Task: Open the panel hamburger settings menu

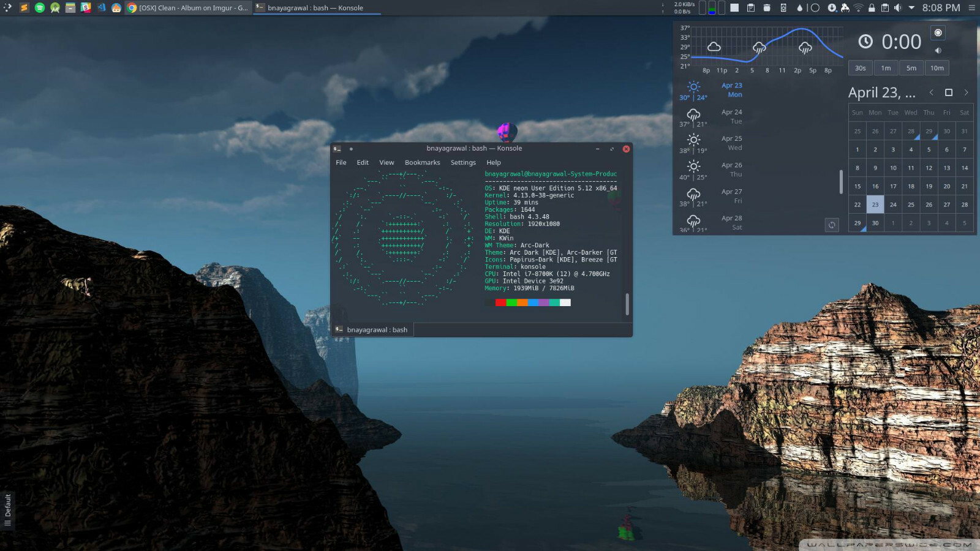Action: point(971,7)
